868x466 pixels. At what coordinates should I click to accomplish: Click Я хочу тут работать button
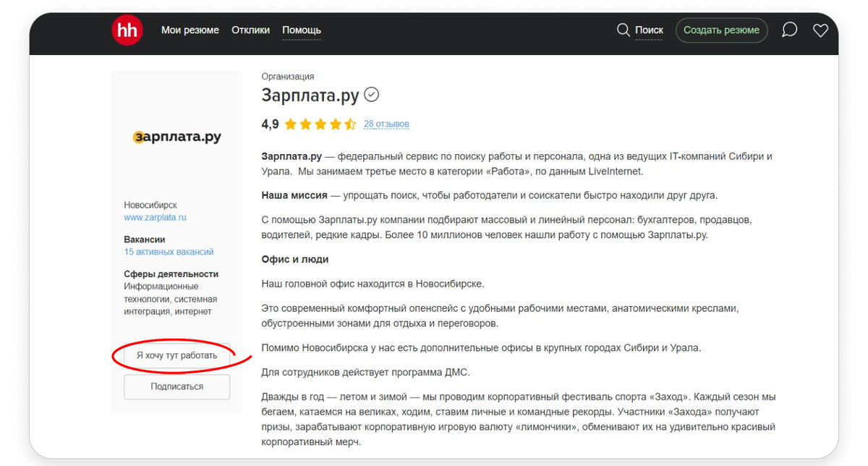176,356
